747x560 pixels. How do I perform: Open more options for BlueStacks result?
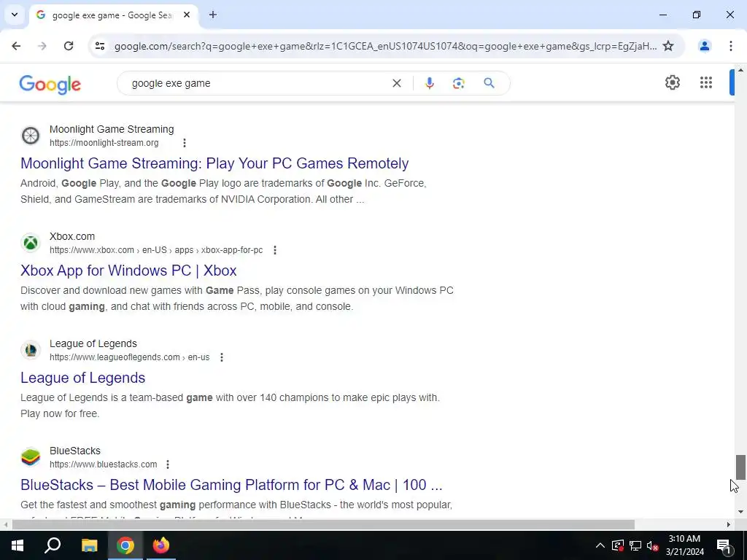click(168, 464)
